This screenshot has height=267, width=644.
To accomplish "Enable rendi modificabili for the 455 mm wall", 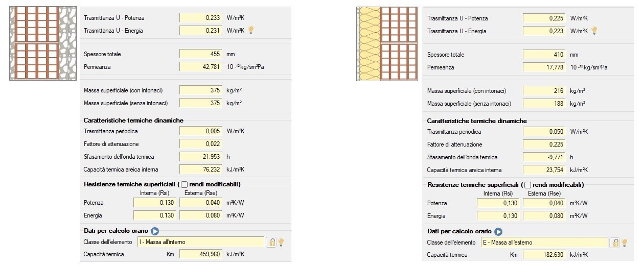I will click(185, 184).
